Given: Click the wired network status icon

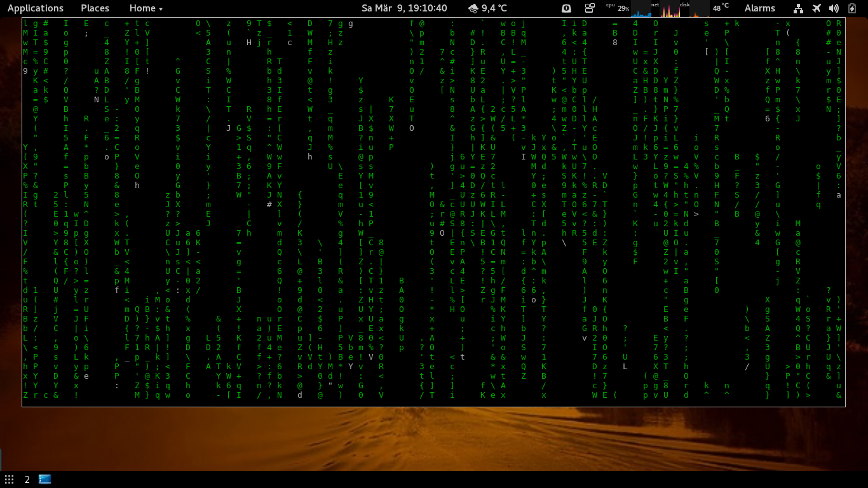Looking at the screenshot, I should [799, 8].
